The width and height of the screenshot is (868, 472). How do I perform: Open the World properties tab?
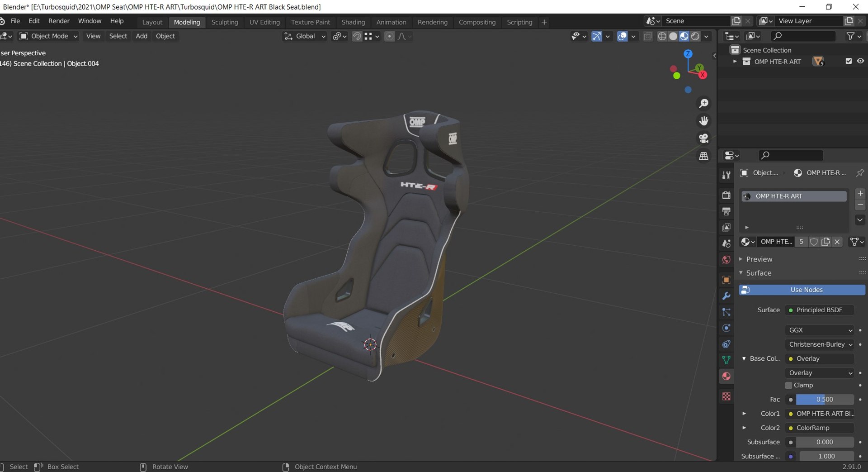click(726, 260)
